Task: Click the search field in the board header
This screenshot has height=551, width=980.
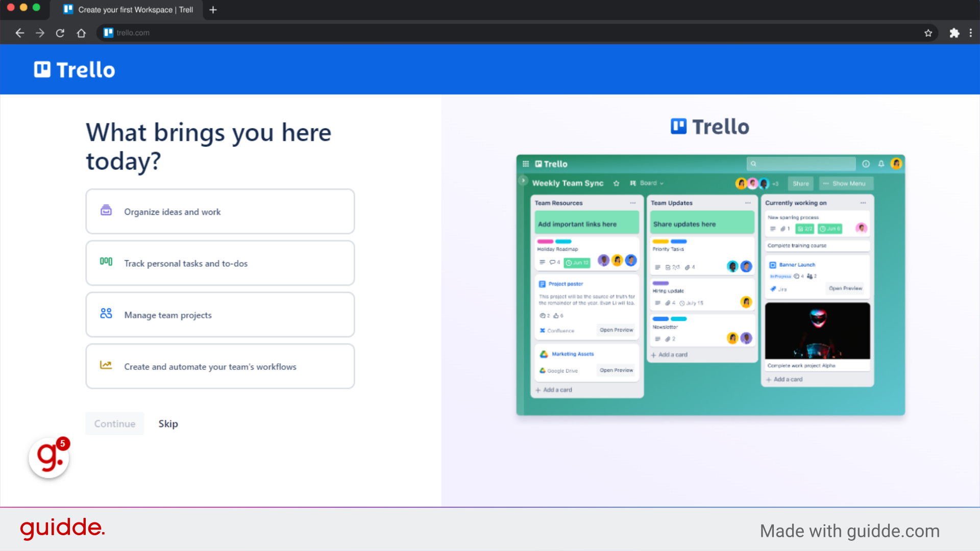Action: [800, 164]
